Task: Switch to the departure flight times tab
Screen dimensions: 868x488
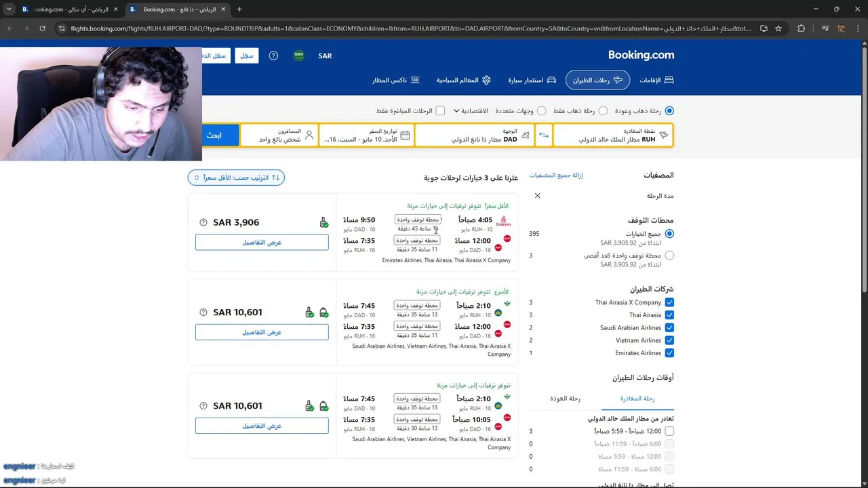Action: coord(637,399)
